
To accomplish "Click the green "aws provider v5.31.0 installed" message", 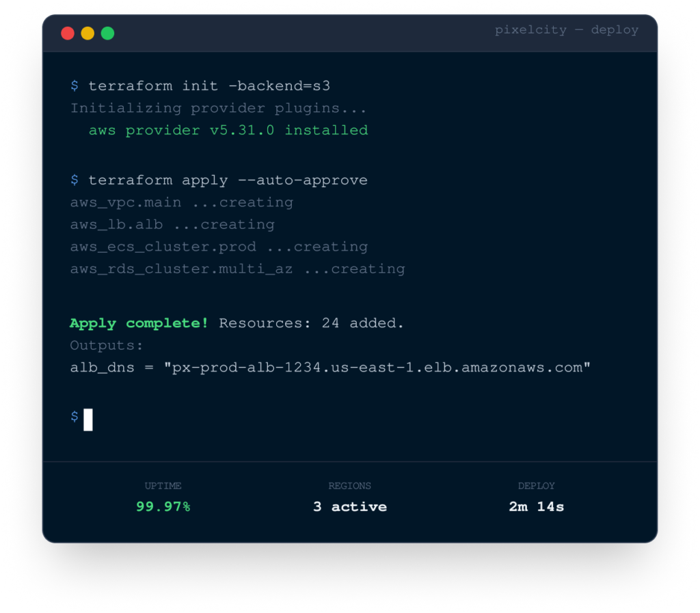I will [x=228, y=130].
